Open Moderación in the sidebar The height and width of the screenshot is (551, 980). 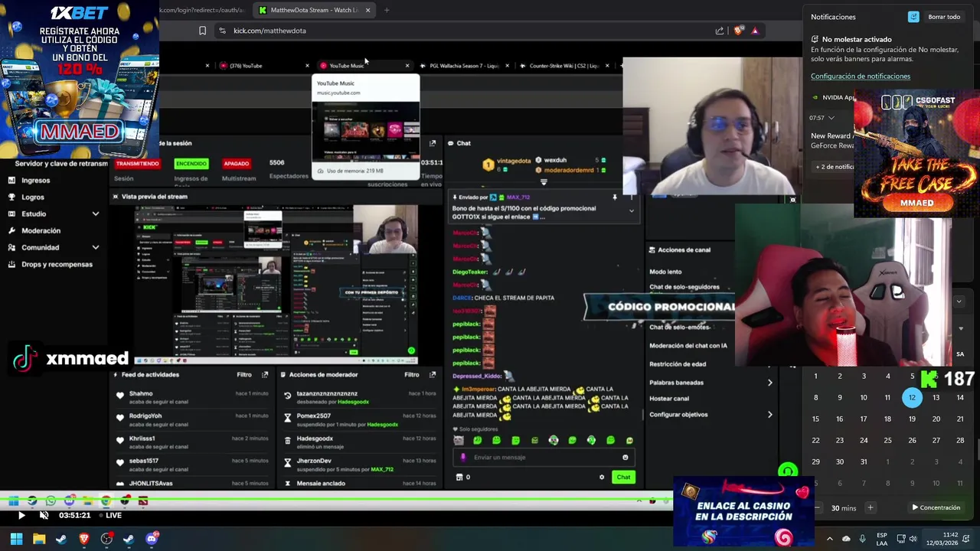click(41, 231)
